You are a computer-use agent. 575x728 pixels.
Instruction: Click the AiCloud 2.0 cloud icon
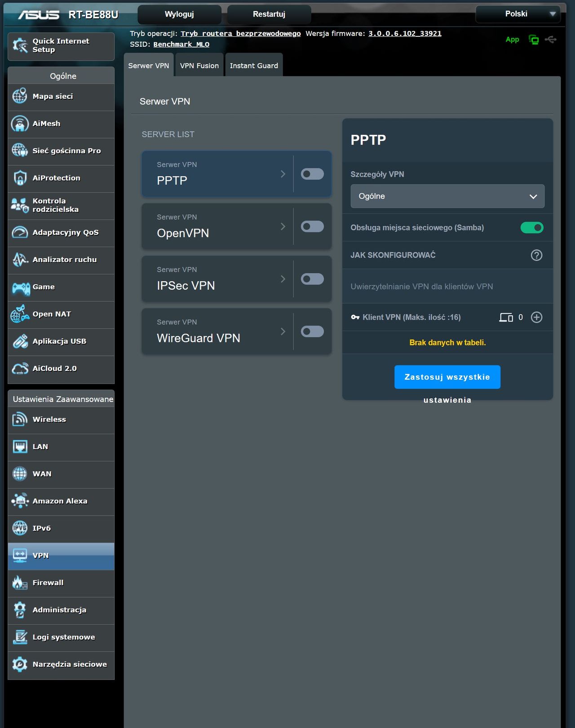(20, 369)
